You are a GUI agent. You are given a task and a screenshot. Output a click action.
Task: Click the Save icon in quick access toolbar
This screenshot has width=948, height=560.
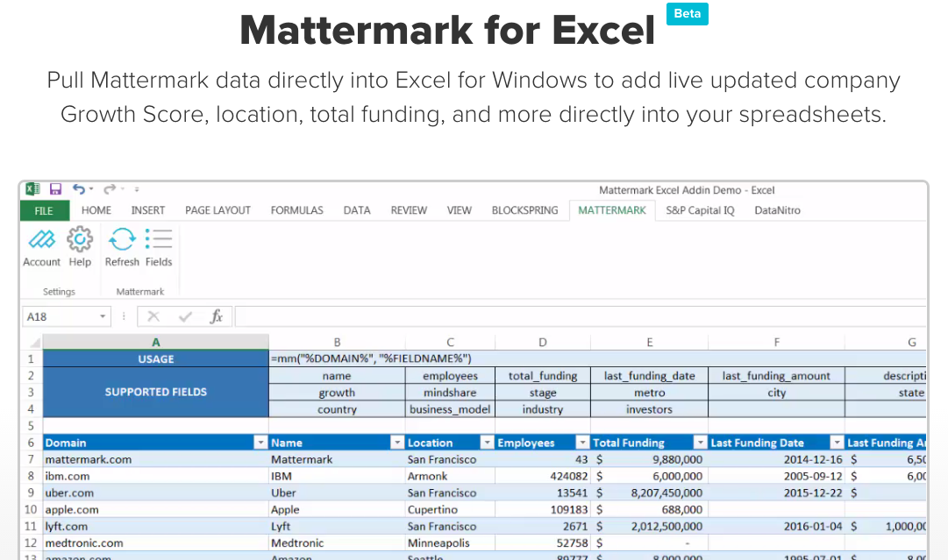coord(55,189)
